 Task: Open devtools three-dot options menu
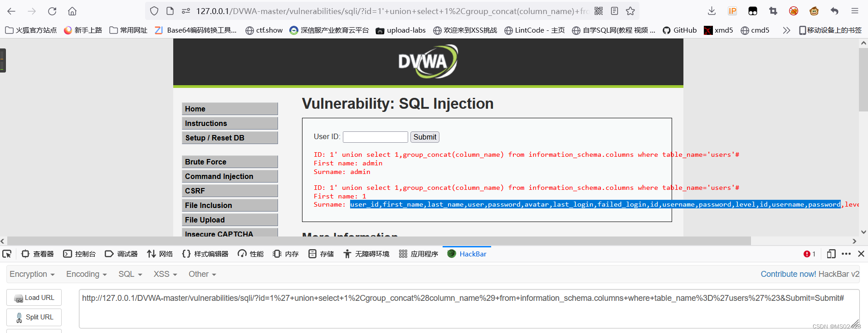point(846,254)
